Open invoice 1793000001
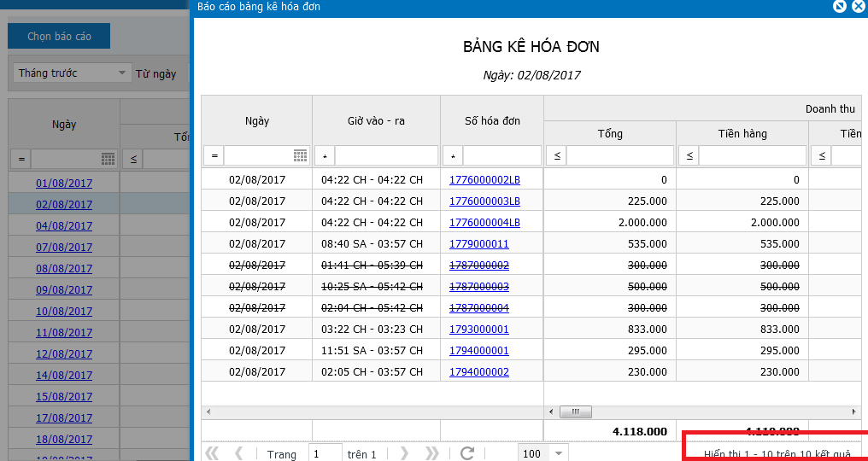The height and width of the screenshot is (461, 868). click(x=478, y=329)
